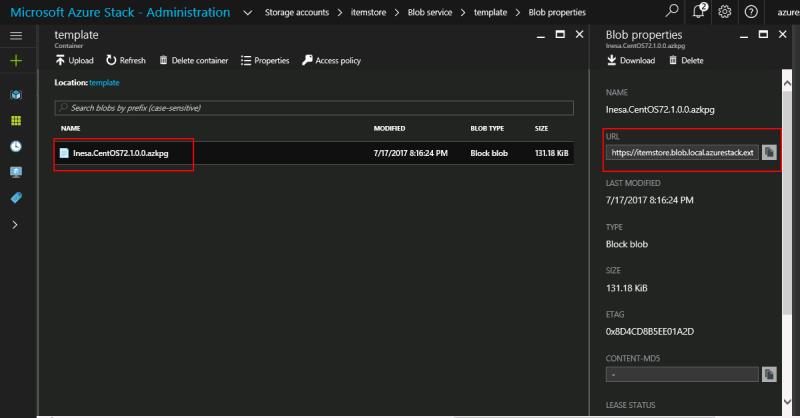Delete the blob in Blob properties
Image resolution: width=800 pixels, height=418 pixels.
click(686, 60)
